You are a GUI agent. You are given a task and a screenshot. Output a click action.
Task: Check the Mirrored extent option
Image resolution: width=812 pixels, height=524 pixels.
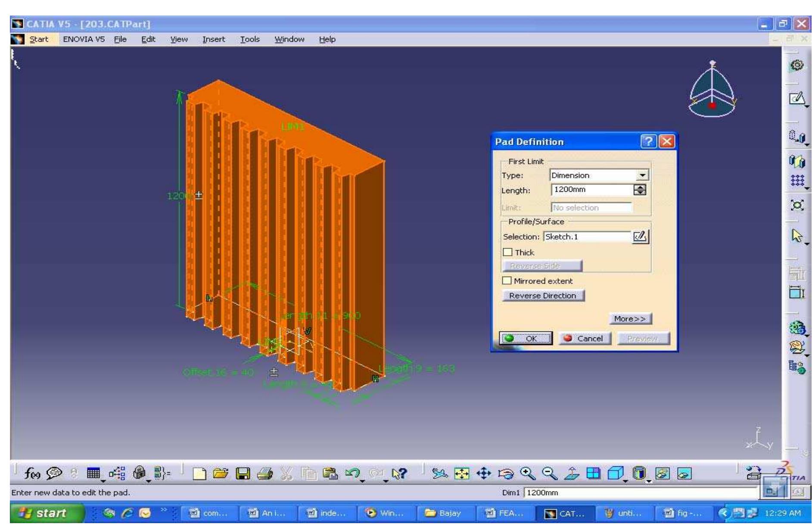point(508,281)
